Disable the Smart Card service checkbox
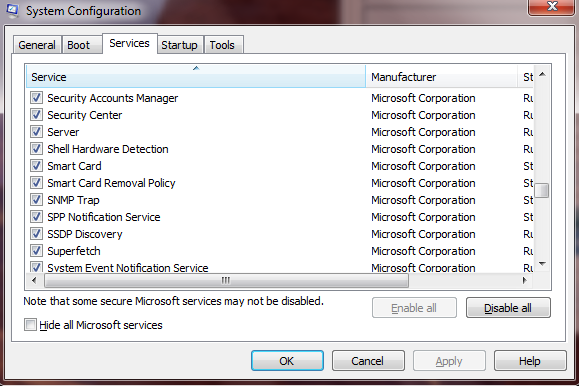 point(36,166)
